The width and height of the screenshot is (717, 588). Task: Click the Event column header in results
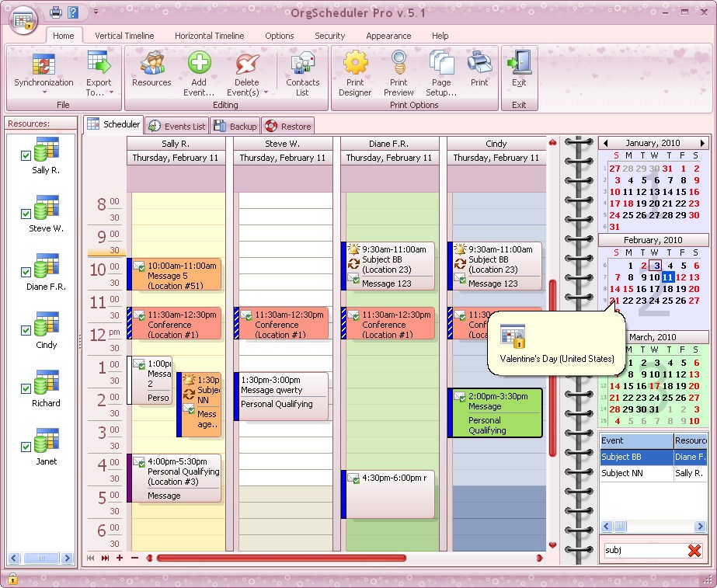[x=636, y=440]
